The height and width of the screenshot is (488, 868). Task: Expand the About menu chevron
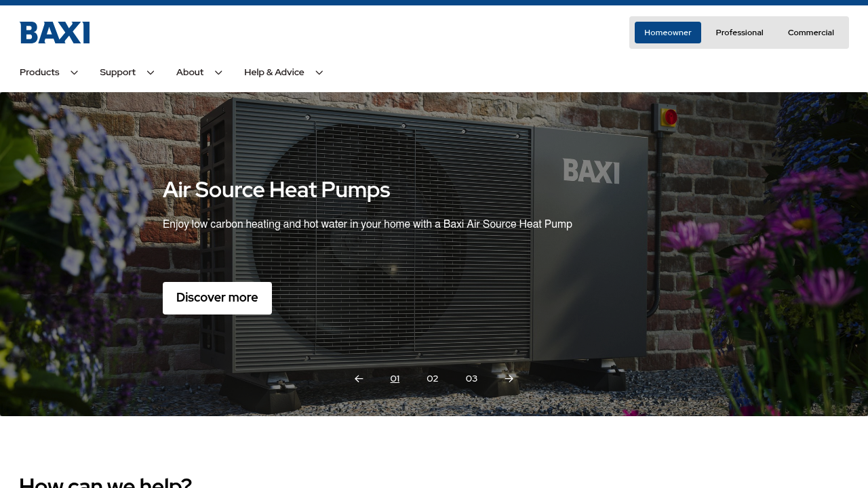tap(218, 73)
